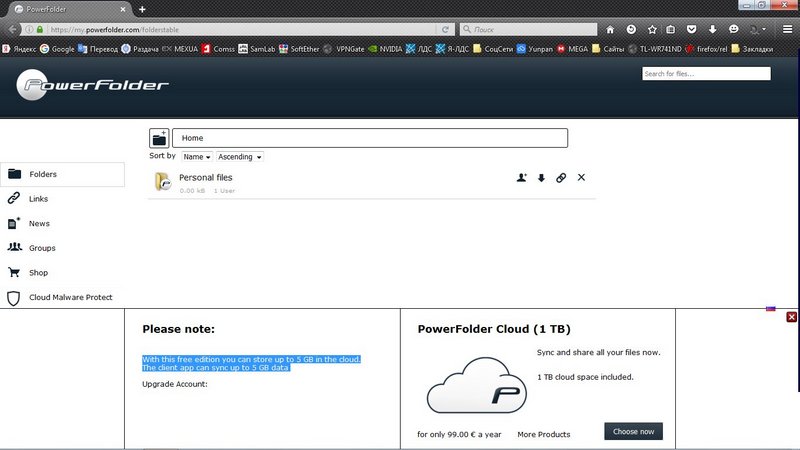Open the Yunpan bookmark

point(535,49)
